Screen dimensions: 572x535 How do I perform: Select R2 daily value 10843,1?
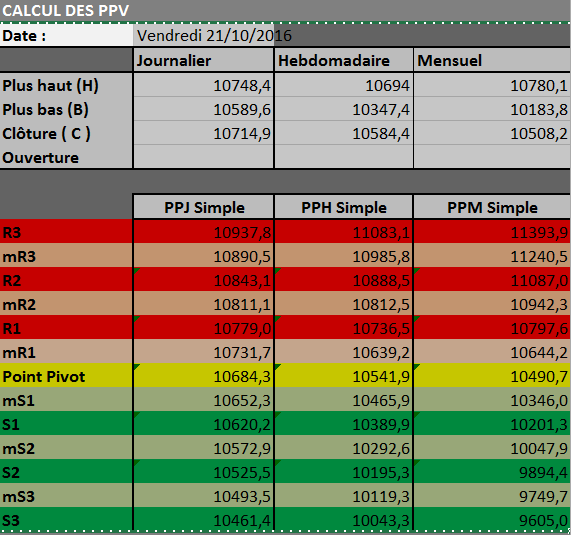[204, 280]
